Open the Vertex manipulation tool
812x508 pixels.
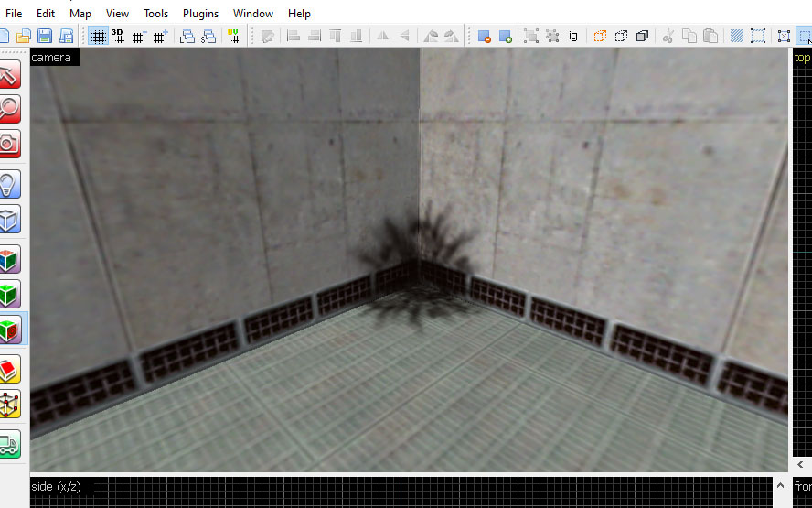[x=9, y=404]
